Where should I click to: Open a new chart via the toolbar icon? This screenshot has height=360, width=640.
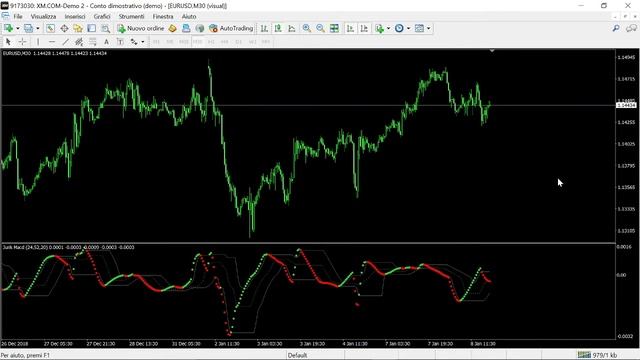8,28
